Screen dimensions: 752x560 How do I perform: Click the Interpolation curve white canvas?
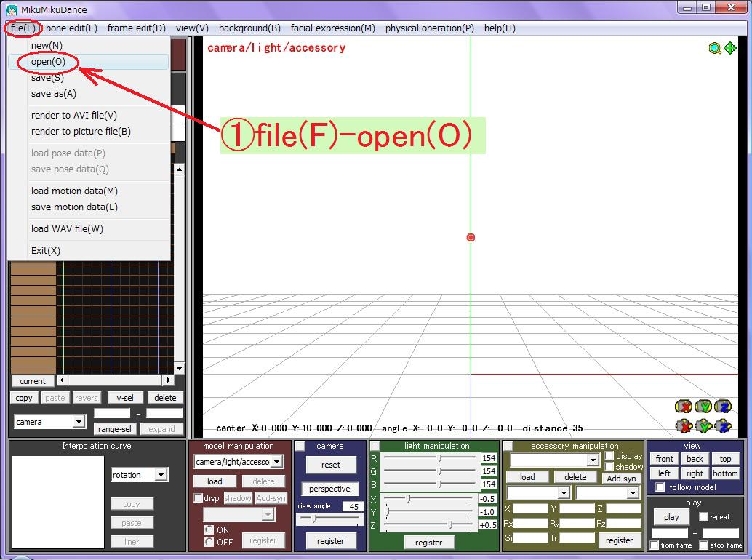pyautogui.click(x=58, y=502)
